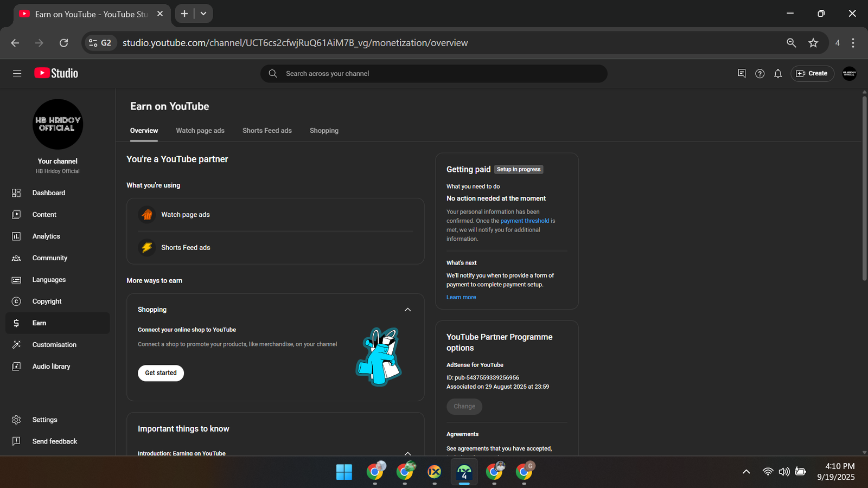868x488 pixels.
Task: Open the help question mark icon
Action: (x=759, y=74)
